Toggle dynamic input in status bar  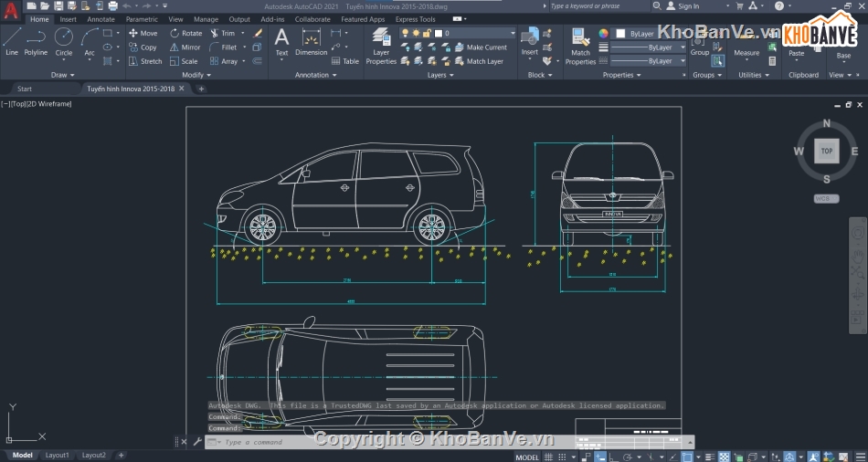coord(600,457)
